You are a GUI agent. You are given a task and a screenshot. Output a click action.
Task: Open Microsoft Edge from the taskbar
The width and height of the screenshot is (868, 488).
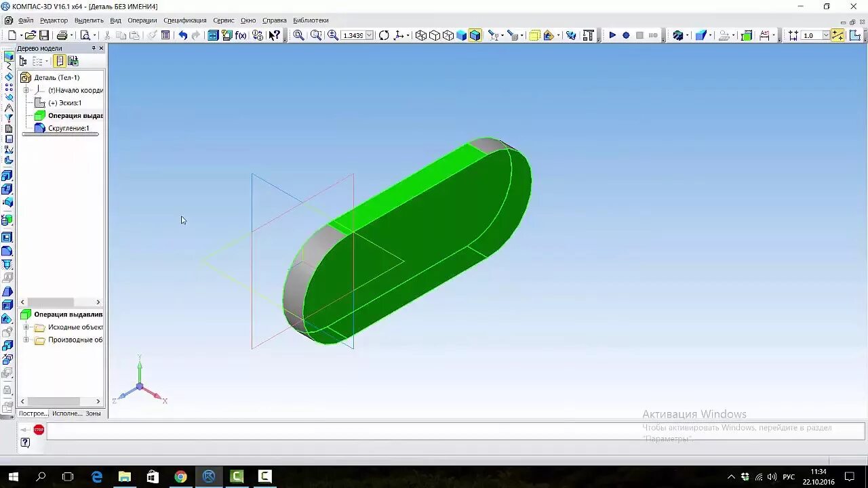97,476
